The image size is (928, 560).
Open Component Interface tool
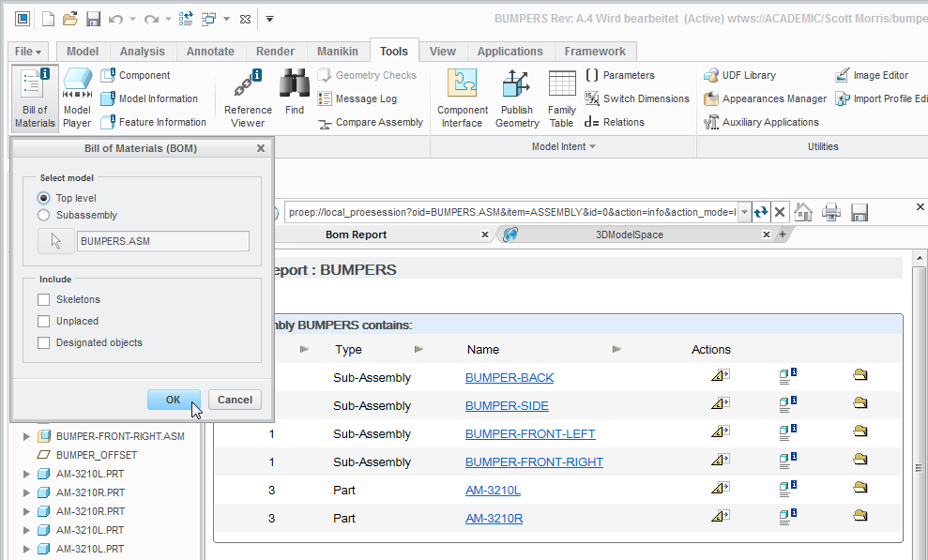coord(463,98)
